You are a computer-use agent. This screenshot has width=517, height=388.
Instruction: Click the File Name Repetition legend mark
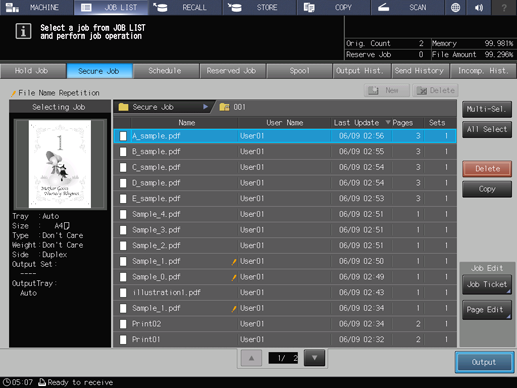click(x=14, y=93)
